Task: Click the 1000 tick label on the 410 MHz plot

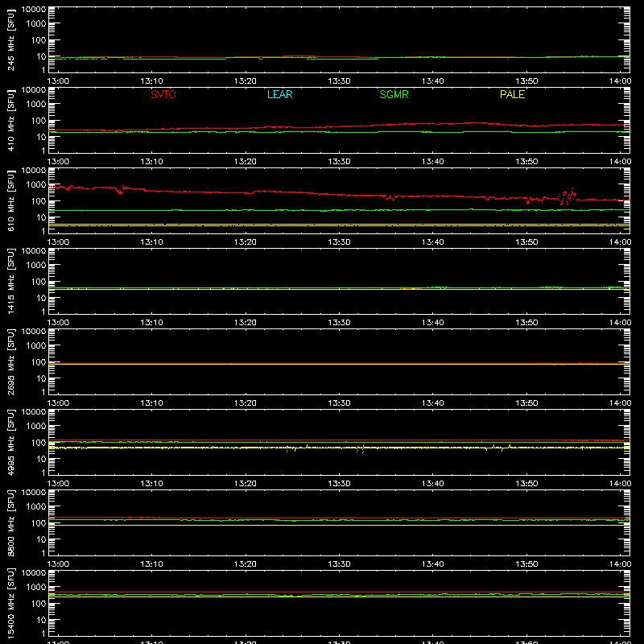Action: coord(36,105)
